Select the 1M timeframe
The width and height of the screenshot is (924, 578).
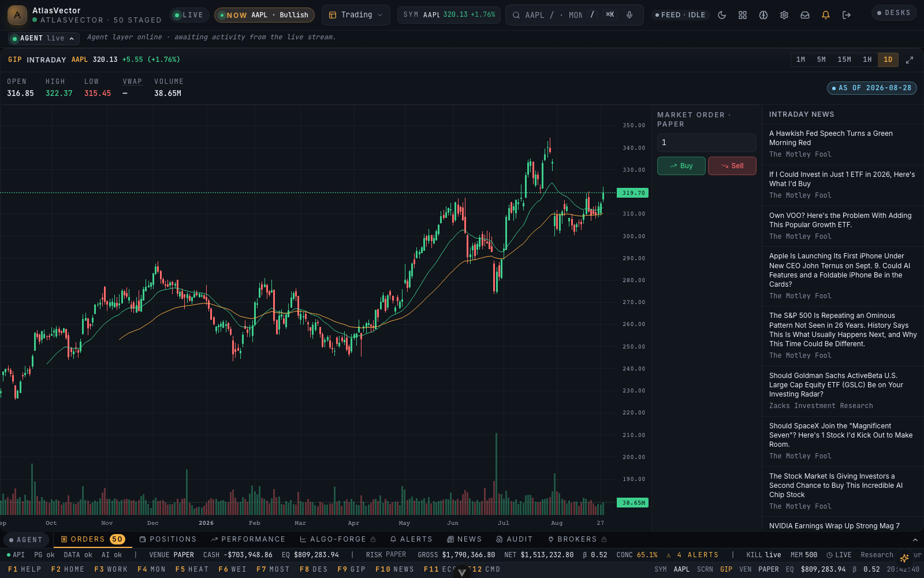(800, 60)
